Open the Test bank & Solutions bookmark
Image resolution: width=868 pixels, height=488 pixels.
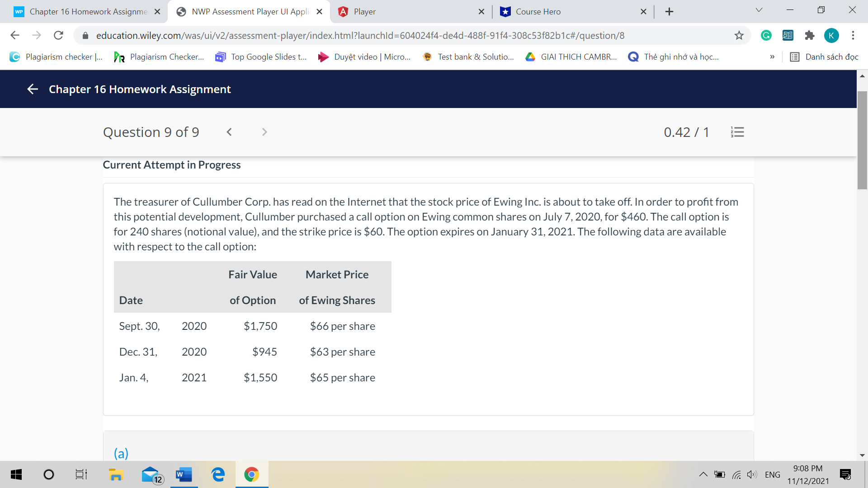[x=468, y=56]
